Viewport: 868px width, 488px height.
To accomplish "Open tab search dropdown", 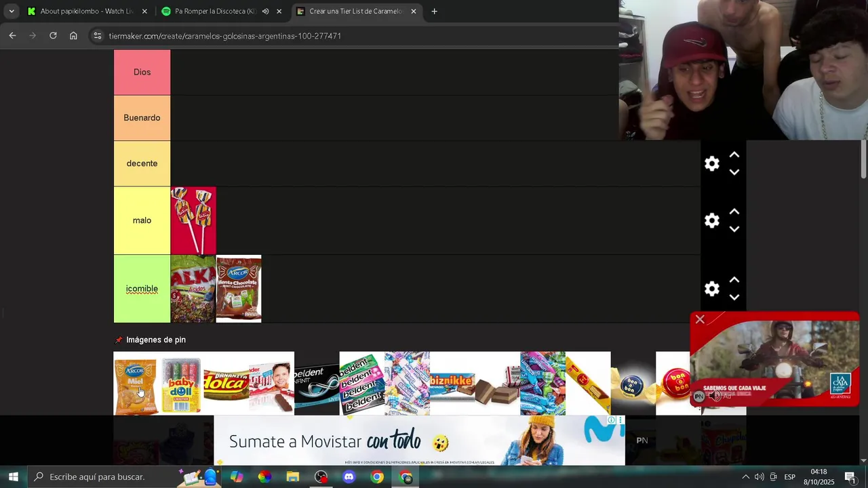I will (11, 12).
